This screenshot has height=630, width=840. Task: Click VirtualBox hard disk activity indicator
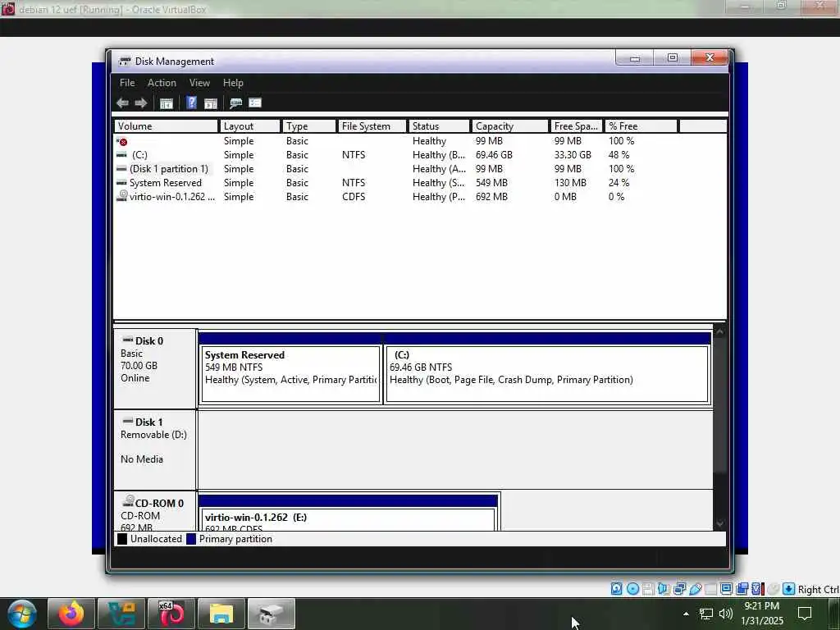pyautogui.click(x=617, y=589)
